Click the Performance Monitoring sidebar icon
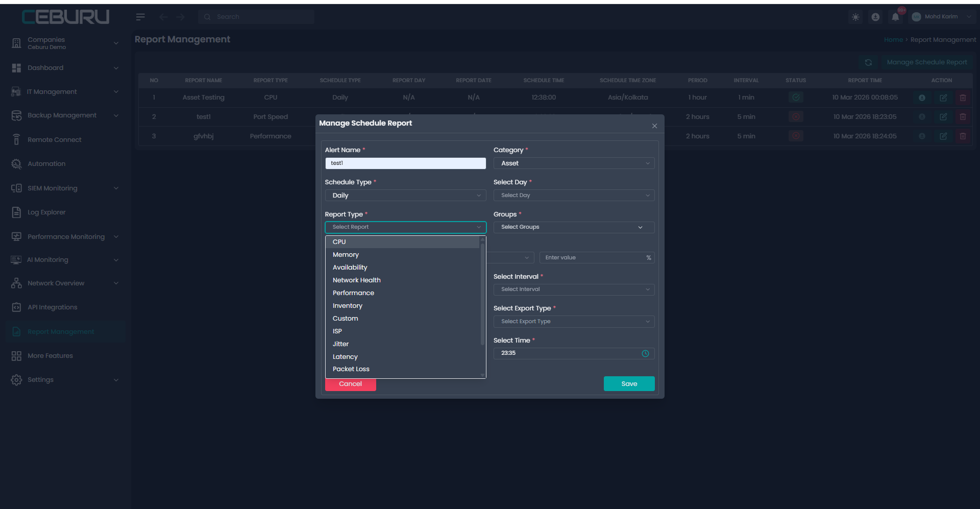Image resolution: width=980 pixels, height=509 pixels. [x=16, y=237]
